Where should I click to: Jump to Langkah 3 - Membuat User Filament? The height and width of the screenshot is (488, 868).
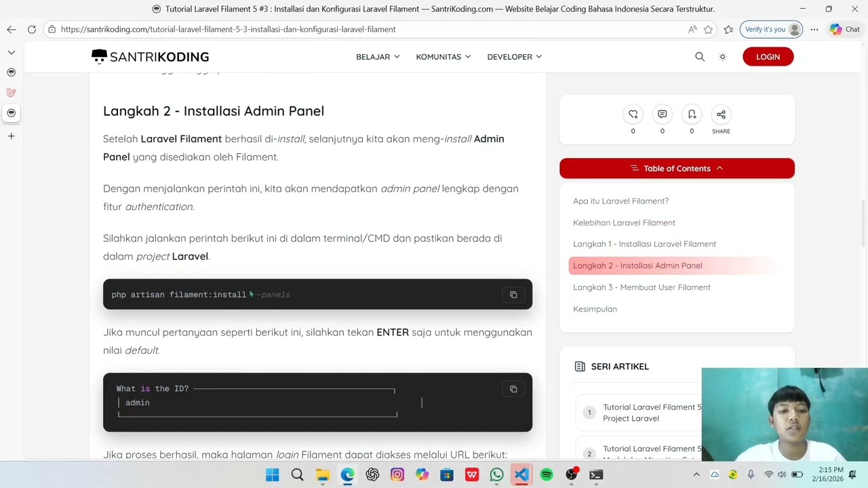[642, 287]
